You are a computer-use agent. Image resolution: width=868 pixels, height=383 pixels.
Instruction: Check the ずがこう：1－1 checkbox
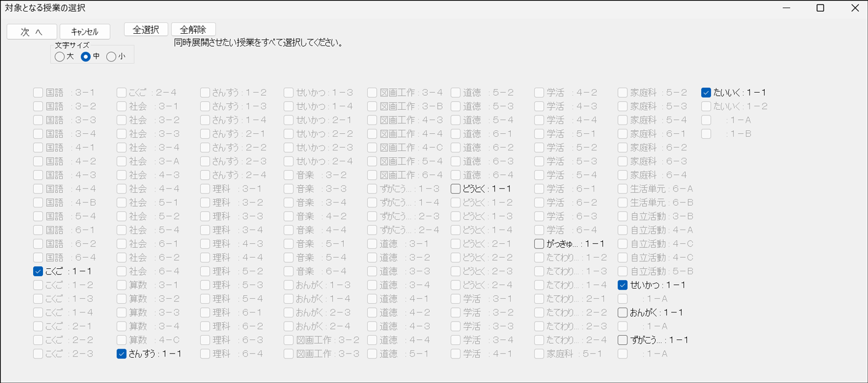coord(622,339)
